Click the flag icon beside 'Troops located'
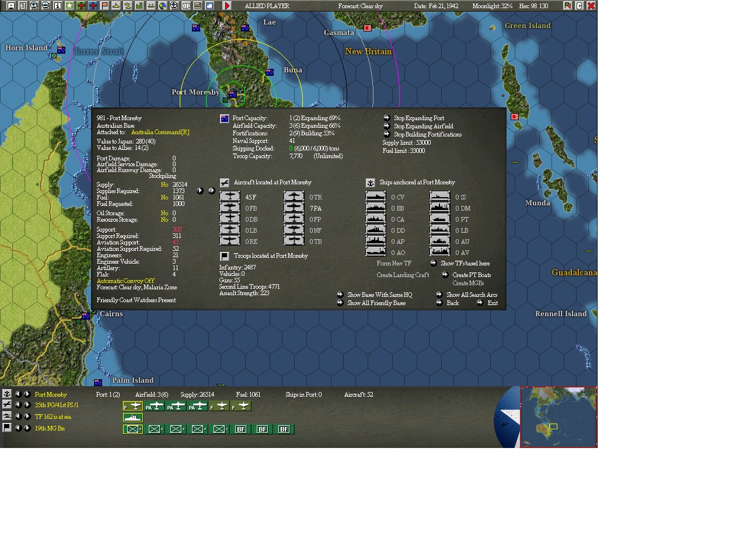This screenshot has height=560, width=747. click(224, 256)
